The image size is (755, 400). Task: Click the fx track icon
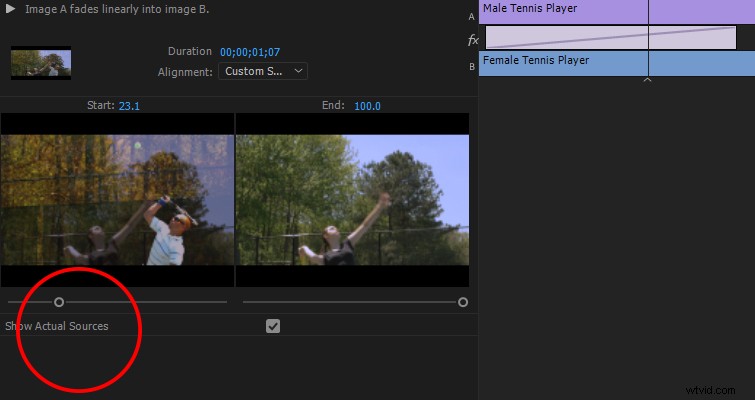point(473,40)
